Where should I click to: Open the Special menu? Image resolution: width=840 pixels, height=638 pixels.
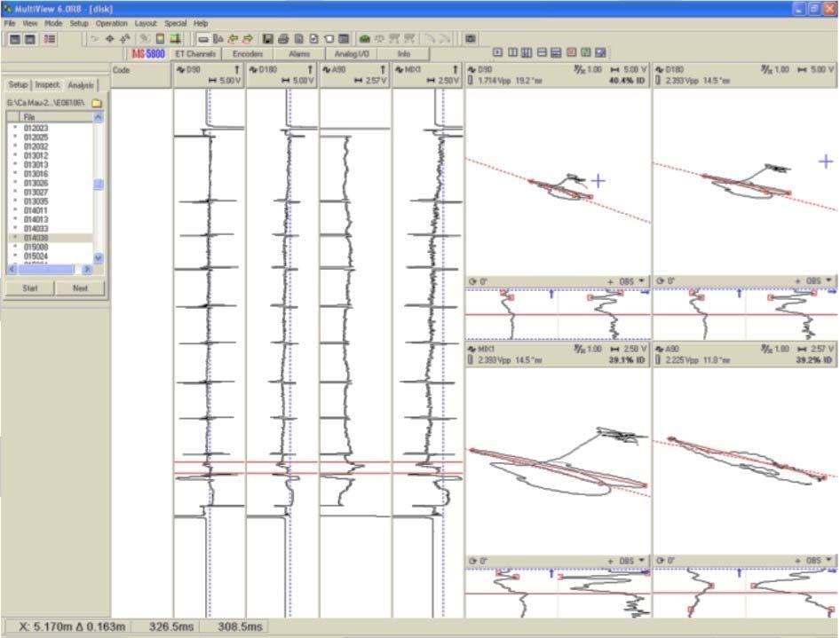click(175, 24)
